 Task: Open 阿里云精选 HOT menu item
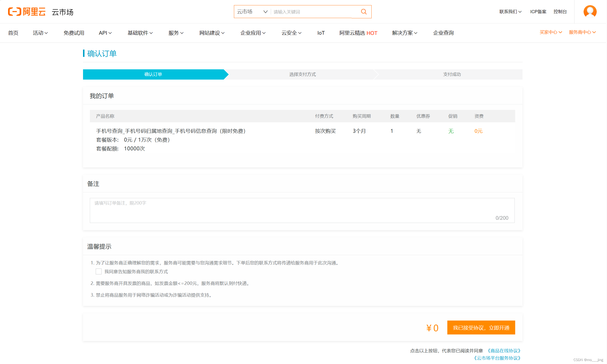click(358, 33)
